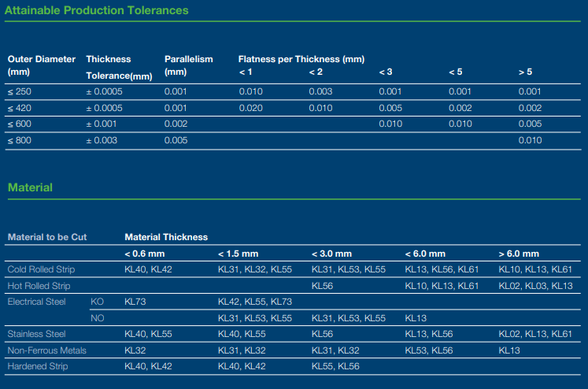Select the "> 5" flatness sub-header
Screen dimensions: 588x389
[525, 72]
